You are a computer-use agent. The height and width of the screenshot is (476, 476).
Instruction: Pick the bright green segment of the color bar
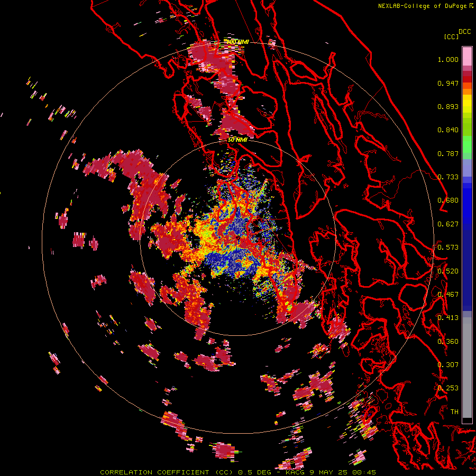click(467, 144)
